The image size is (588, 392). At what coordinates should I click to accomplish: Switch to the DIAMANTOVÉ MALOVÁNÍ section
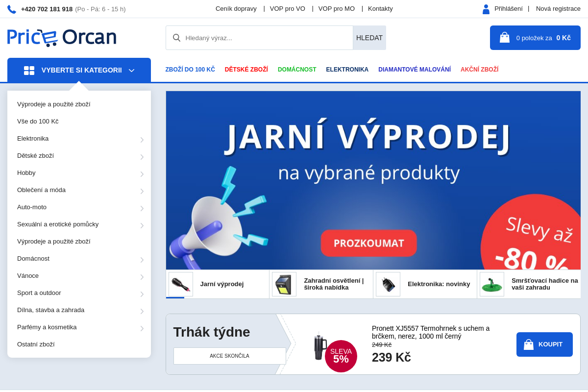pos(414,69)
